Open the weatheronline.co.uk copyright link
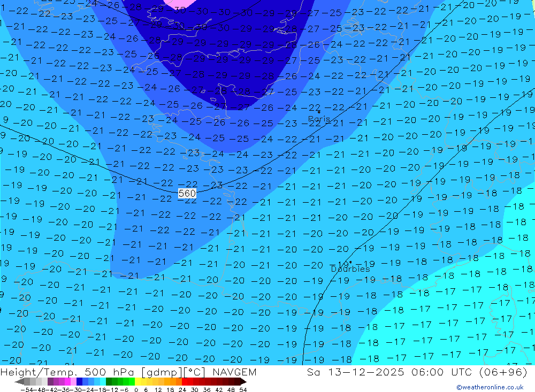The image size is (535, 392). (x=490, y=387)
